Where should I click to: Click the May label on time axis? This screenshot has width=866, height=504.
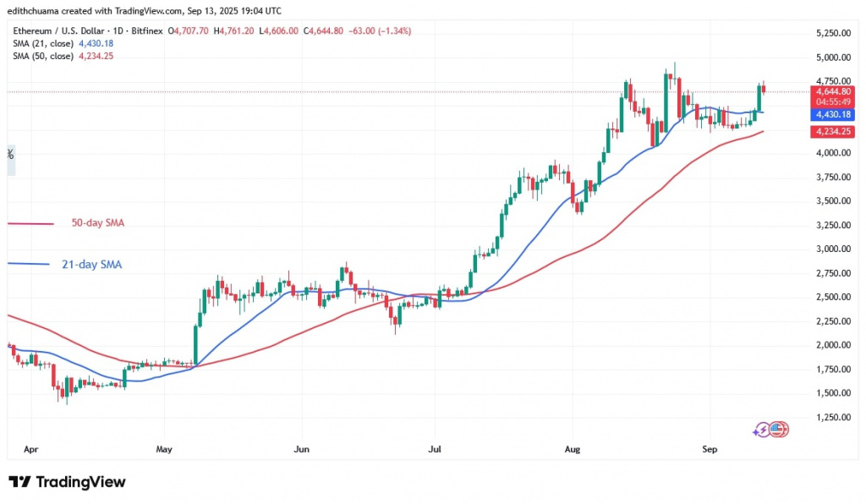coord(164,449)
